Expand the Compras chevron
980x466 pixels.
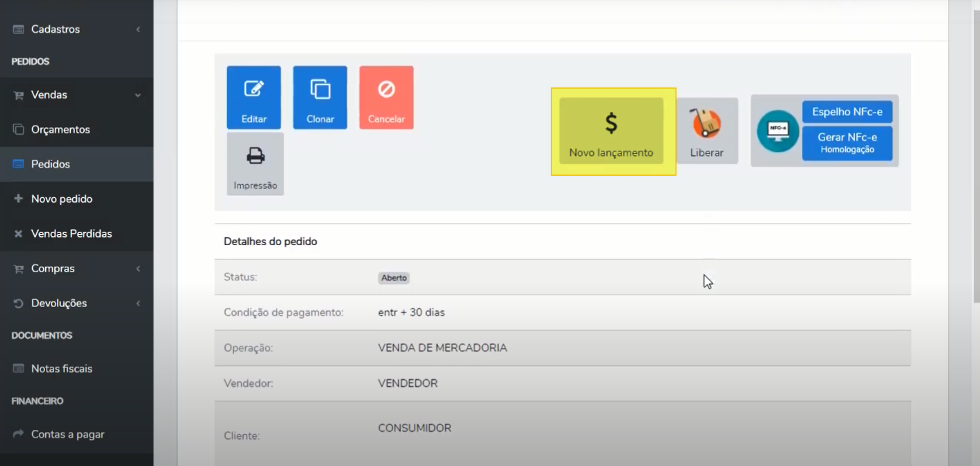(x=138, y=268)
